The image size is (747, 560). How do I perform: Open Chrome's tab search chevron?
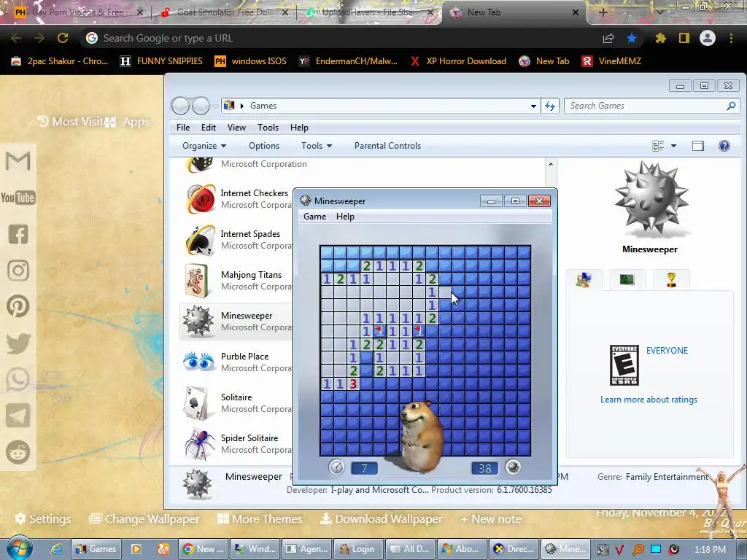pos(659,12)
